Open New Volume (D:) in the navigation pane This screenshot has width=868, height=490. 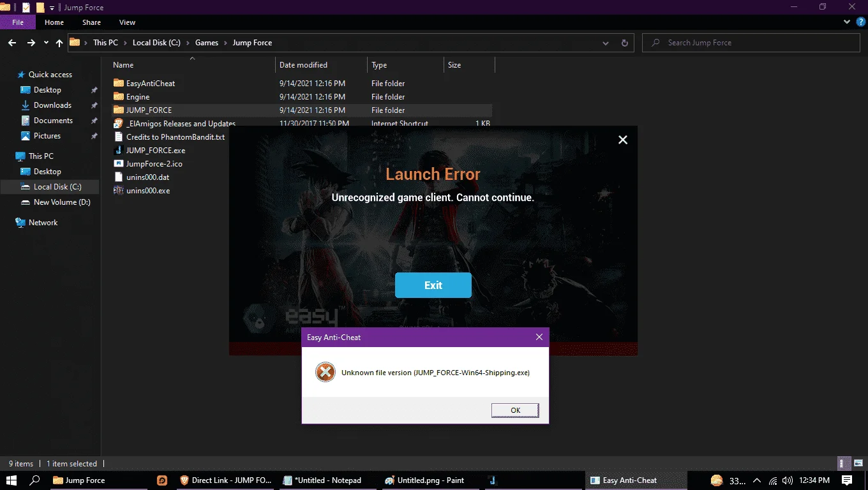[62, 202]
